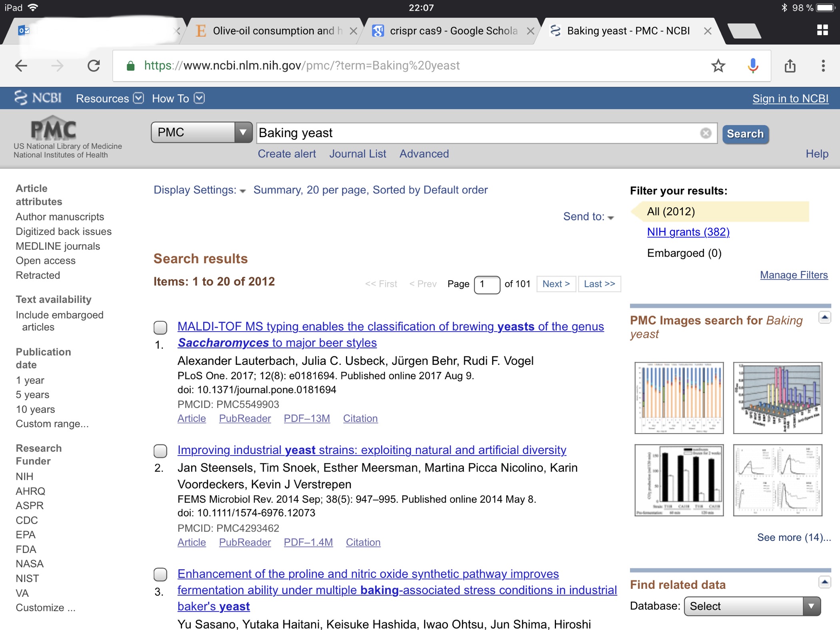The width and height of the screenshot is (840, 630).
Task: Open the tab grid overview icon
Action: [x=822, y=30]
